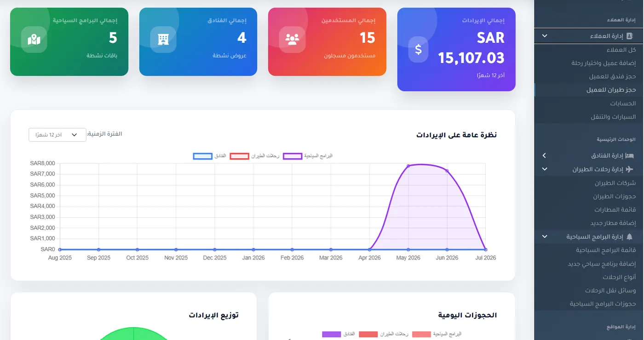644x340 pixels.
Task: Select السيارات والتنقل sidebar item
Action: (613, 117)
